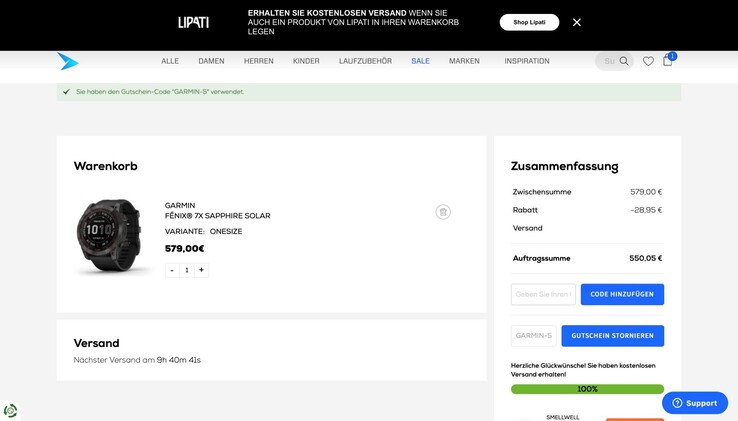
Task: Open the HERREN menu
Action: [x=258, y=61]
